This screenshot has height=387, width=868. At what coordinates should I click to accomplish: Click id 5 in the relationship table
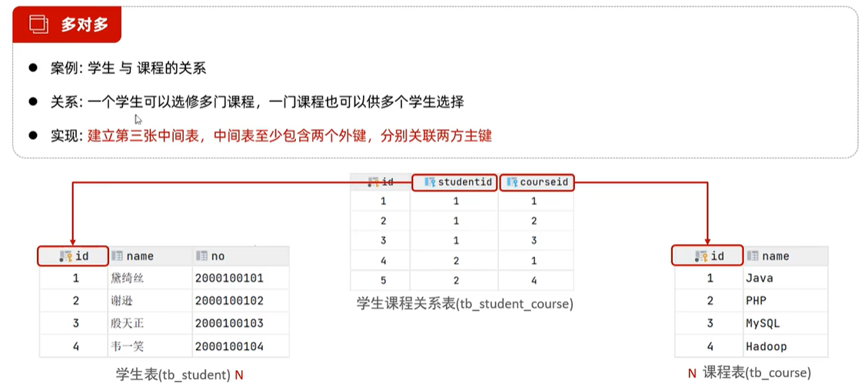click(383, 280)
